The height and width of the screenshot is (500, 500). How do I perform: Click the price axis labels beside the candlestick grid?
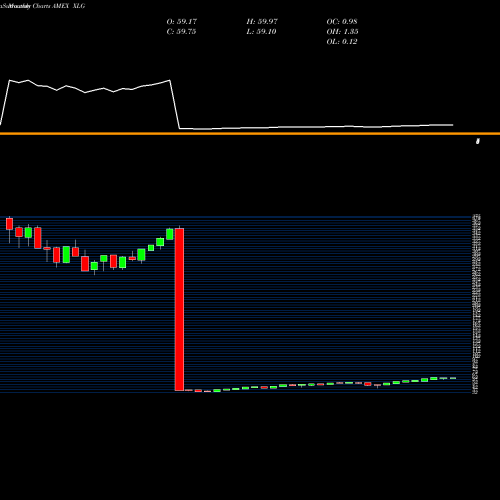pos(477,304)
